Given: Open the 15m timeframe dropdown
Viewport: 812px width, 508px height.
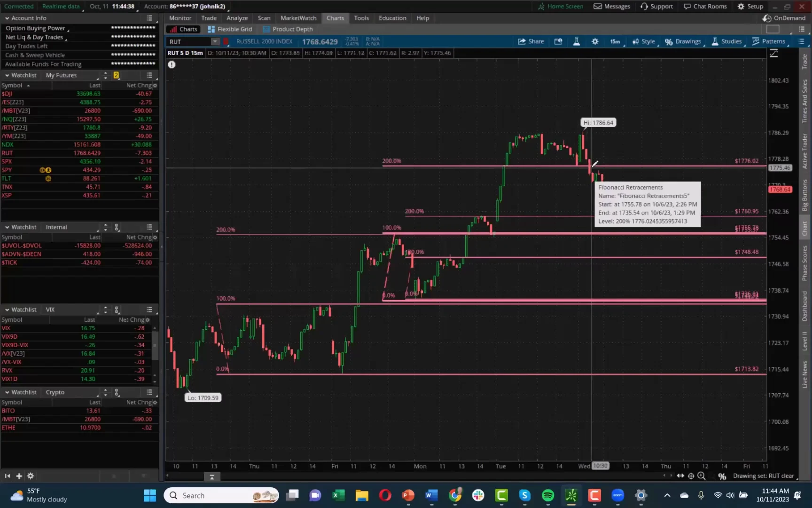Looking at the screenshot, I should [616, 41].
